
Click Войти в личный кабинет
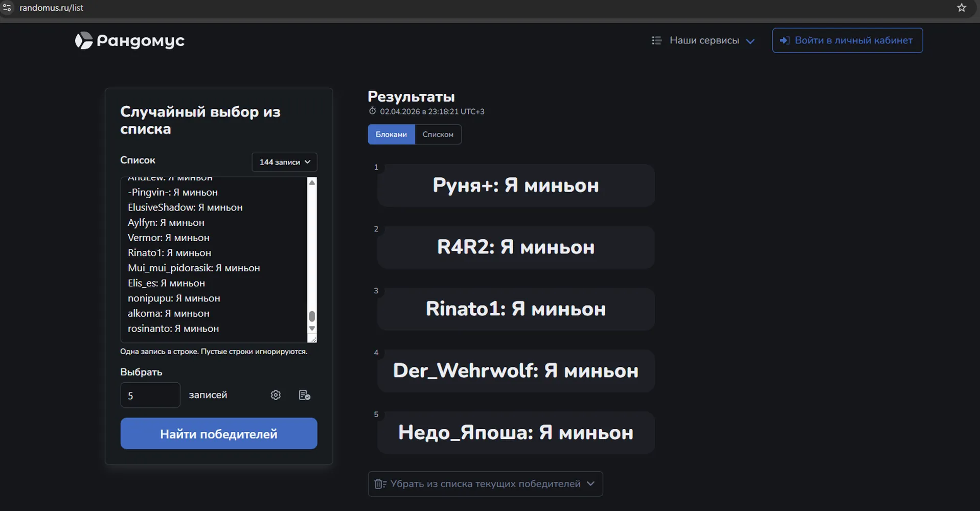848,40
